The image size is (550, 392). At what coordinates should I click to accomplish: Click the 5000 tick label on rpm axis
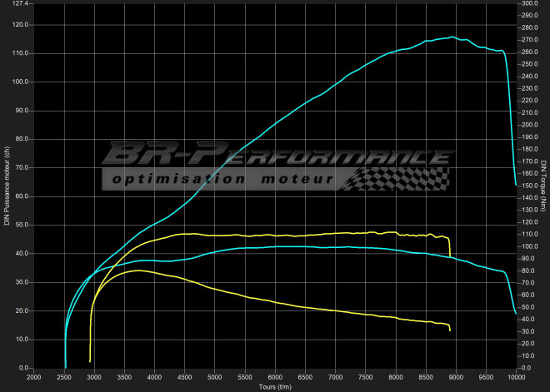[215, 377]
